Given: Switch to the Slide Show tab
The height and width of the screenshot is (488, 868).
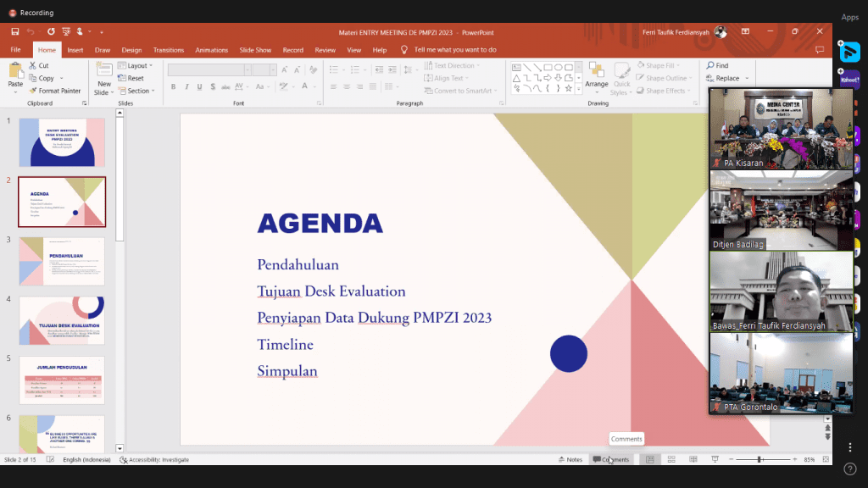Looking at the screenshot, I should pos(255,50).
